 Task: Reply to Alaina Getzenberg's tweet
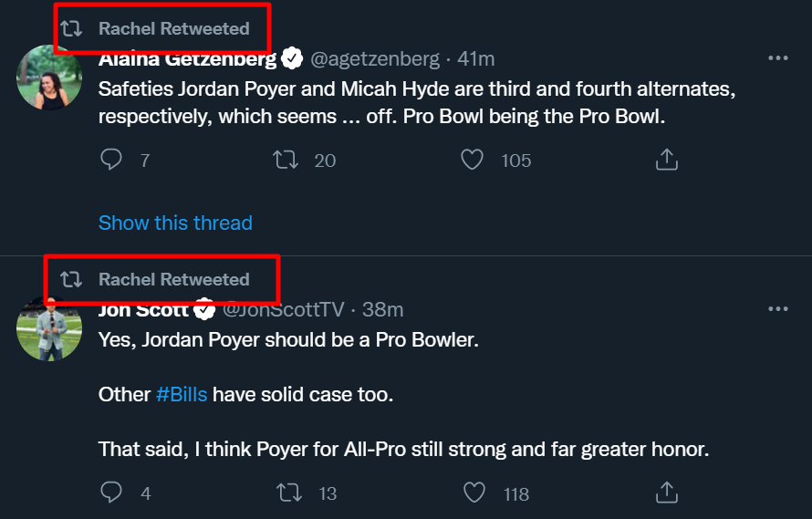[x=110, y=160]
